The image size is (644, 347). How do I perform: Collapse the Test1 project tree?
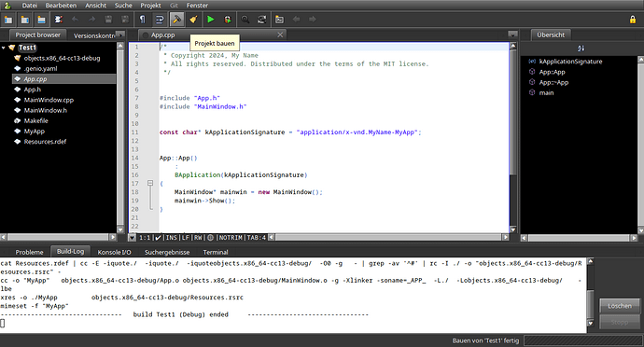pyautogui.click(x=4, y=48)
